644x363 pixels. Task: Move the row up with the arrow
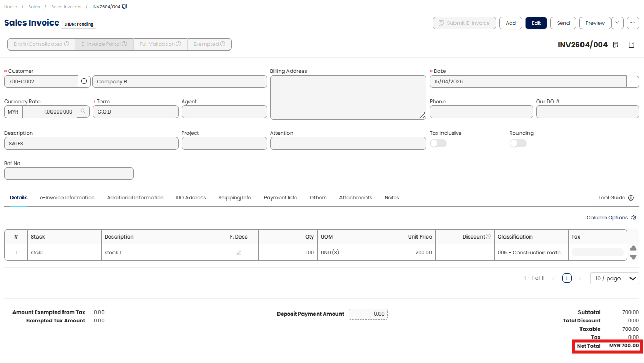pos(634,248)
